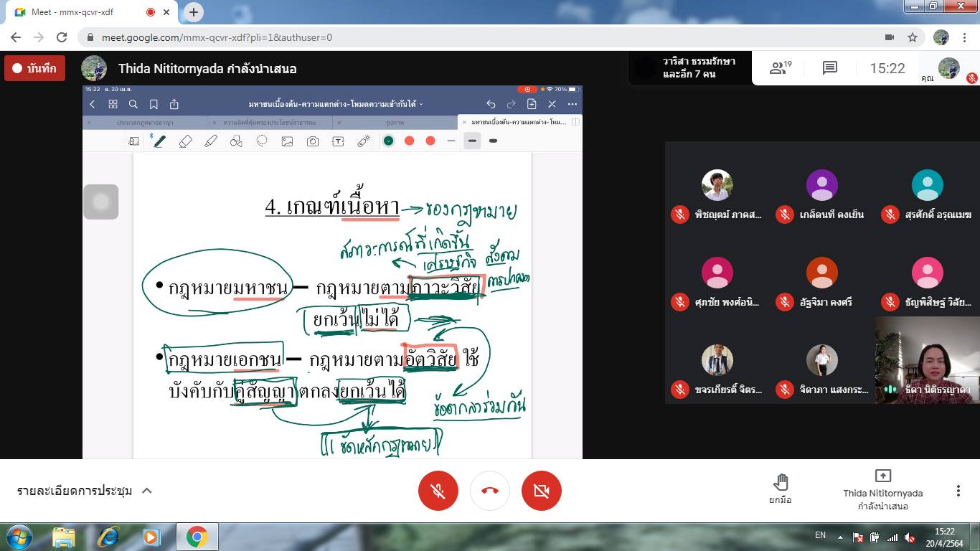This screenshot has width=980, height=551.
Task: Click the red บันทึก recording button
Action: coord(35,69)
